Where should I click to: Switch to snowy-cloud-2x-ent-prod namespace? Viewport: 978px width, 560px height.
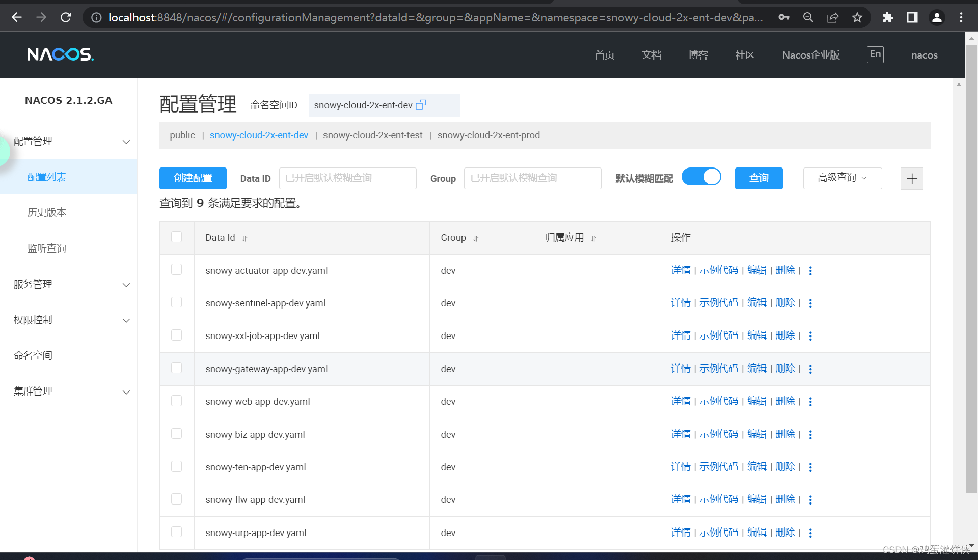[x=488, y=135]
